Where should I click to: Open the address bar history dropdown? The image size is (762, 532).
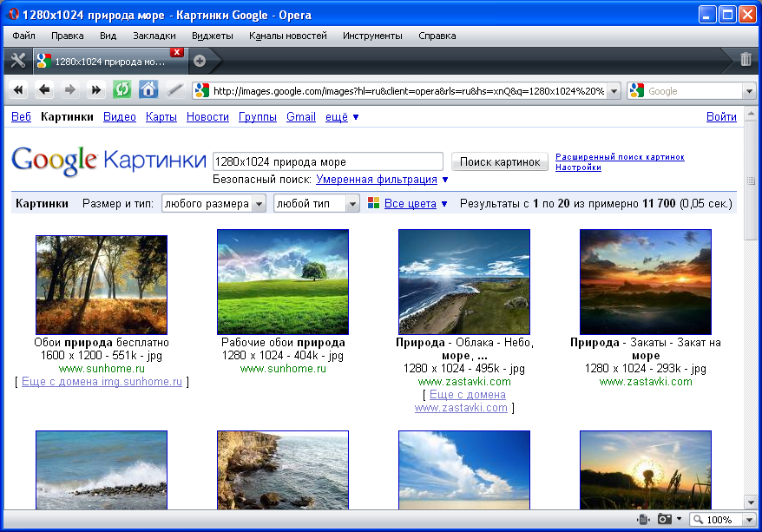[x=614, y=91]
